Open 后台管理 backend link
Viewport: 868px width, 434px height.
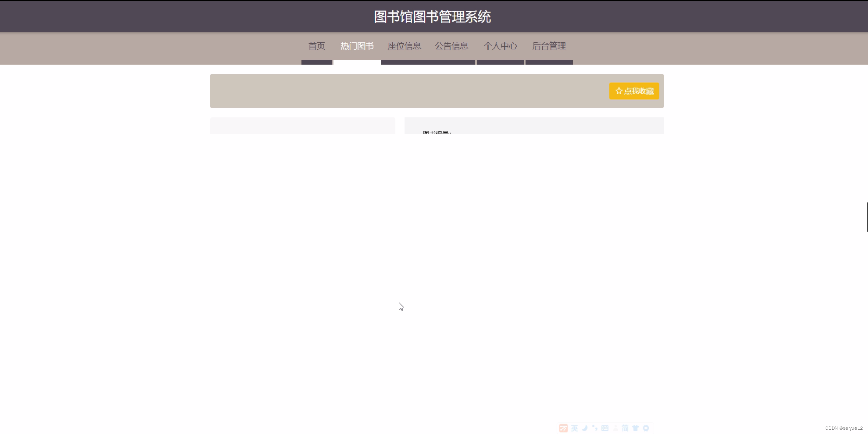(x=549, y=46)
